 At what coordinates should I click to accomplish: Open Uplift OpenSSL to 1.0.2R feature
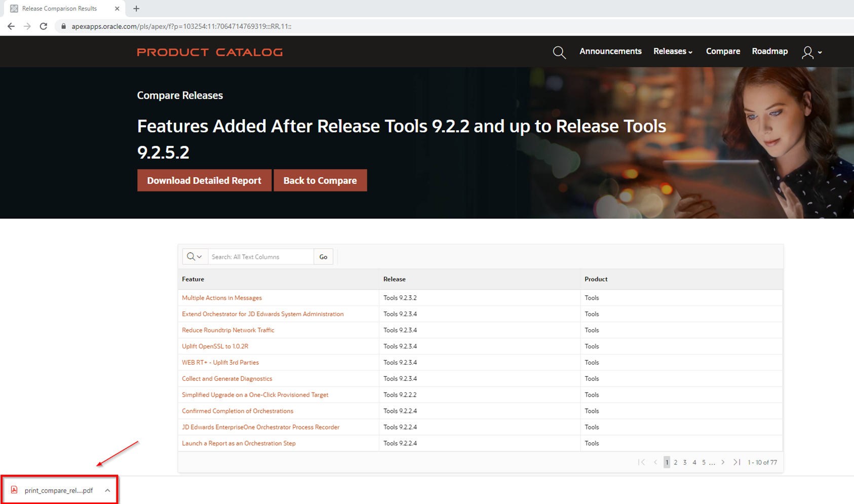coord(215,346)
